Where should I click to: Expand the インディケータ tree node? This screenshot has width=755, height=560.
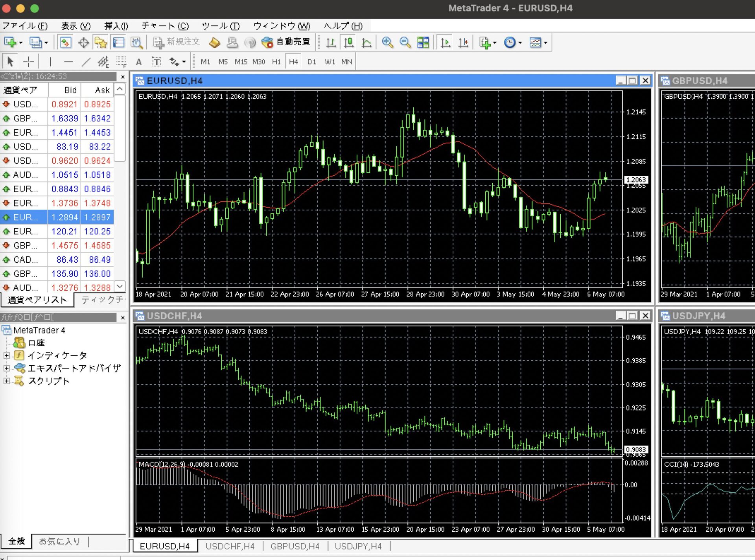pos(6,356)
